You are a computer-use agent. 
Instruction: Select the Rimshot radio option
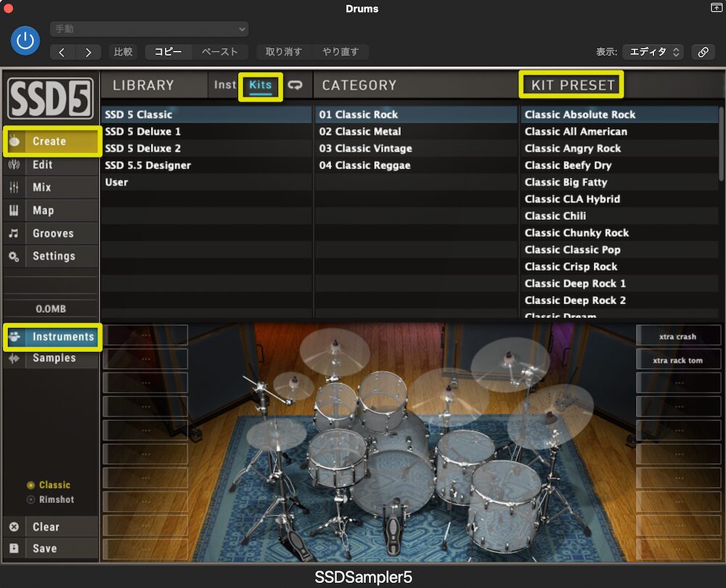[31, 499]
